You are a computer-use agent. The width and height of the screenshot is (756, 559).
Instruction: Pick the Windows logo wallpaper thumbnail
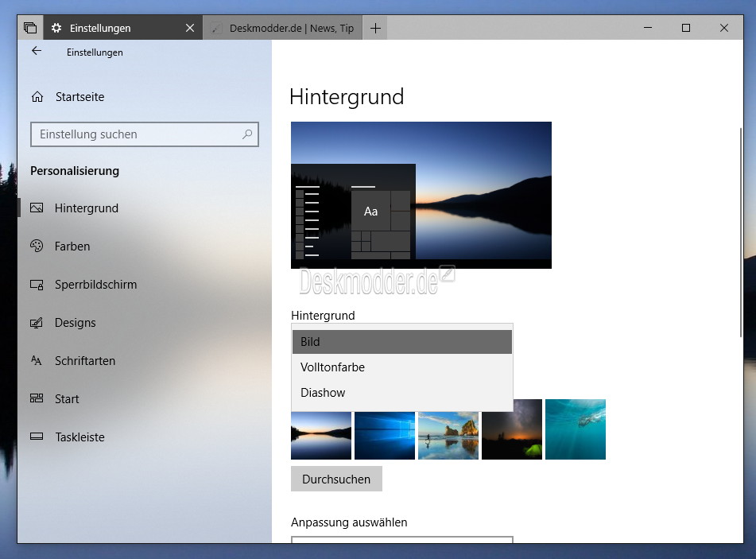tap(385, 435)
